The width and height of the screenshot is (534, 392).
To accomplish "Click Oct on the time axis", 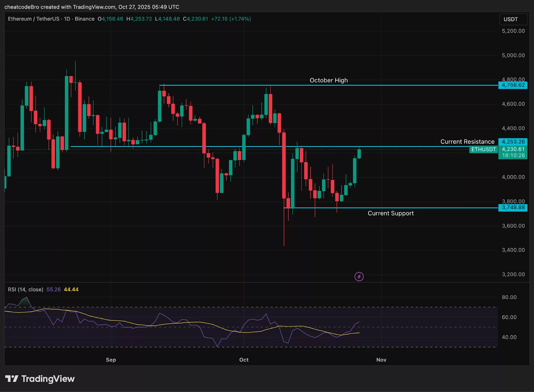I will click(x=244, y=360).
